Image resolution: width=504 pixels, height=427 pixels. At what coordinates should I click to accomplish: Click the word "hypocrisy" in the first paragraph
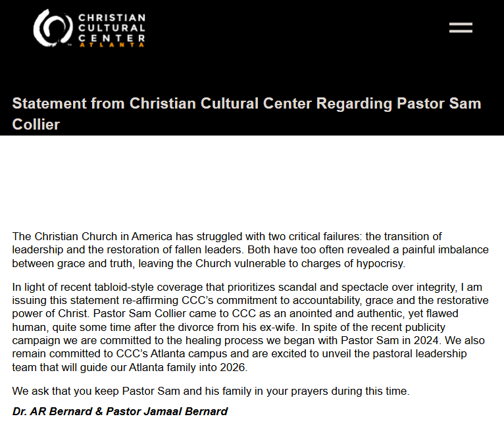click(382, 263)
